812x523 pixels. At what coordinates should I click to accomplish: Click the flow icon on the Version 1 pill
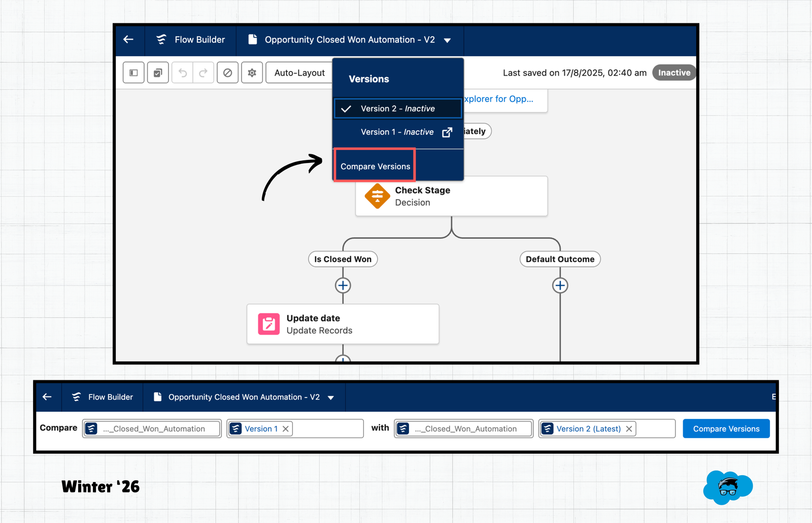pyautogui.click(x=235, y=429)
